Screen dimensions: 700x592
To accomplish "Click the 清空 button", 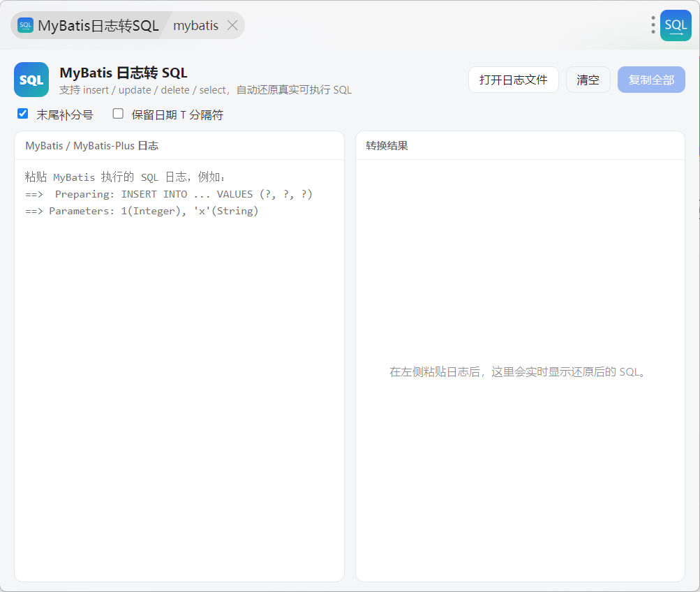I will point(588,80).
